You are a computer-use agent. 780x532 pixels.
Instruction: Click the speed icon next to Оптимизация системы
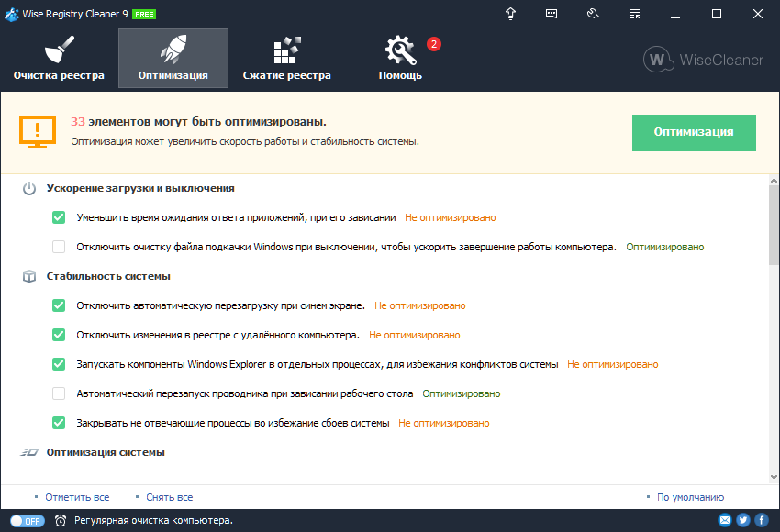click(29, 452)
